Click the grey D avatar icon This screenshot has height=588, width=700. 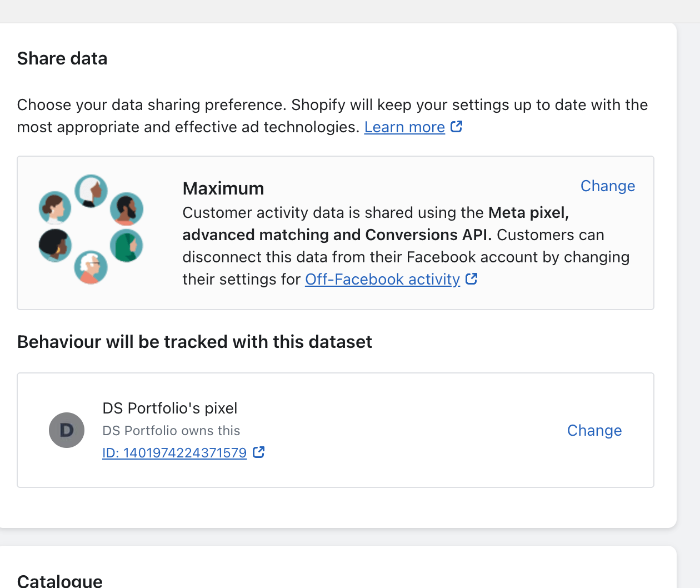coord(67,430)
